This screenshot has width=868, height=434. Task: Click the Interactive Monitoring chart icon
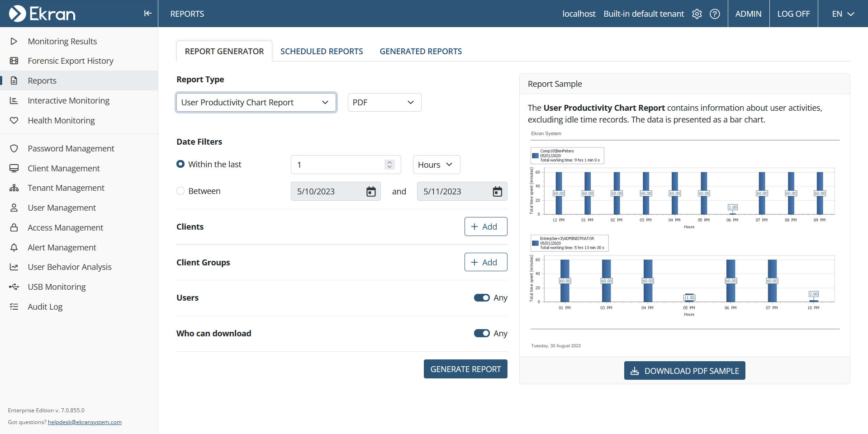[14, 100]
